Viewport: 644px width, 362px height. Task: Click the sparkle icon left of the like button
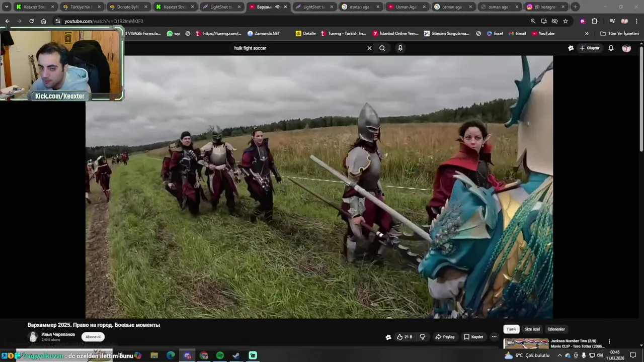coord(388,337)
